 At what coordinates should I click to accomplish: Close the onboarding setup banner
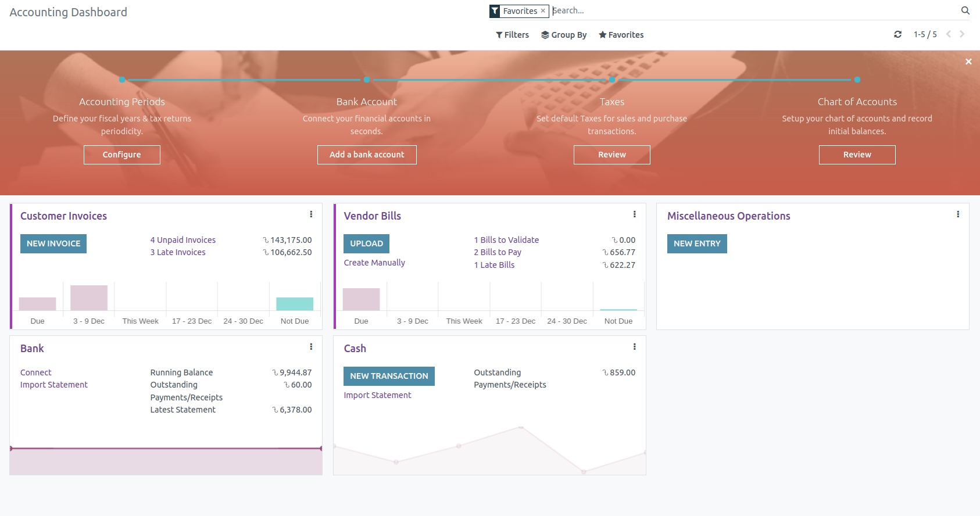pos(968,62)
